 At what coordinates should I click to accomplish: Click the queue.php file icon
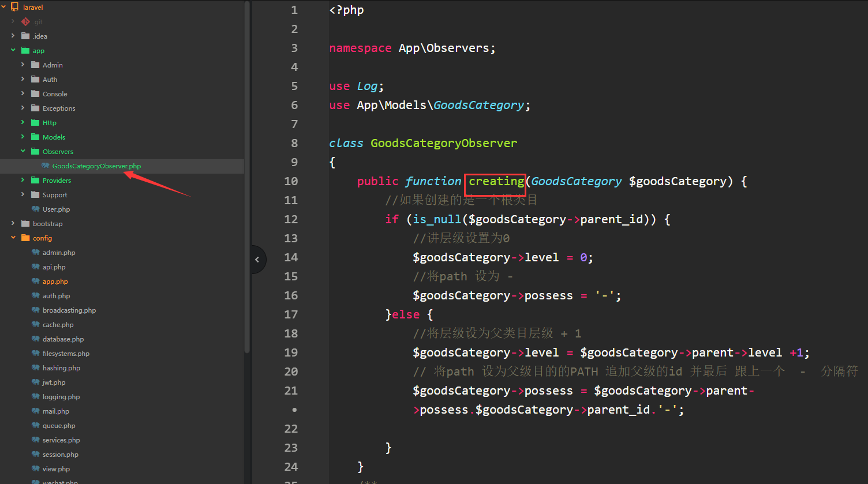[35, 426]
